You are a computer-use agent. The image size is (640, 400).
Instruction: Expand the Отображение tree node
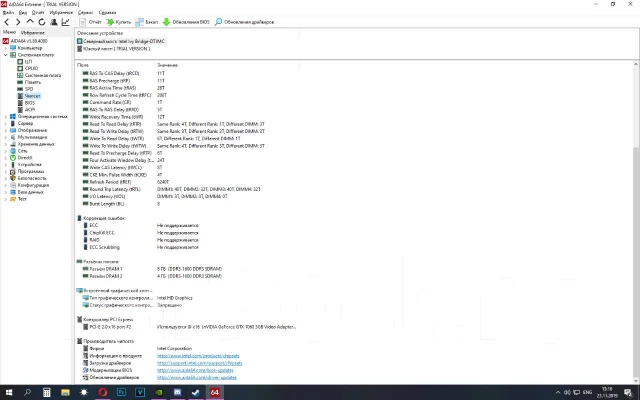point(5,130)
